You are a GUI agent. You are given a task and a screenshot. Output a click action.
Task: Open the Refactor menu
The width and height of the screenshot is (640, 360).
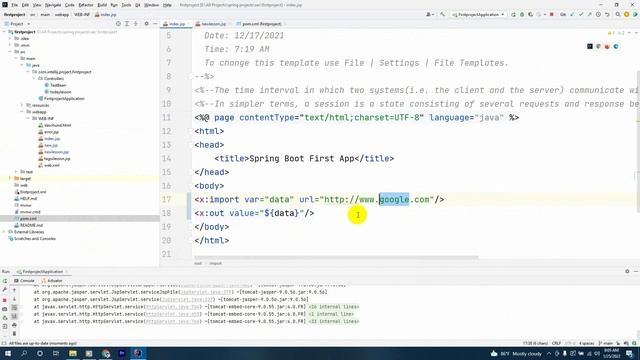[86, 5]
